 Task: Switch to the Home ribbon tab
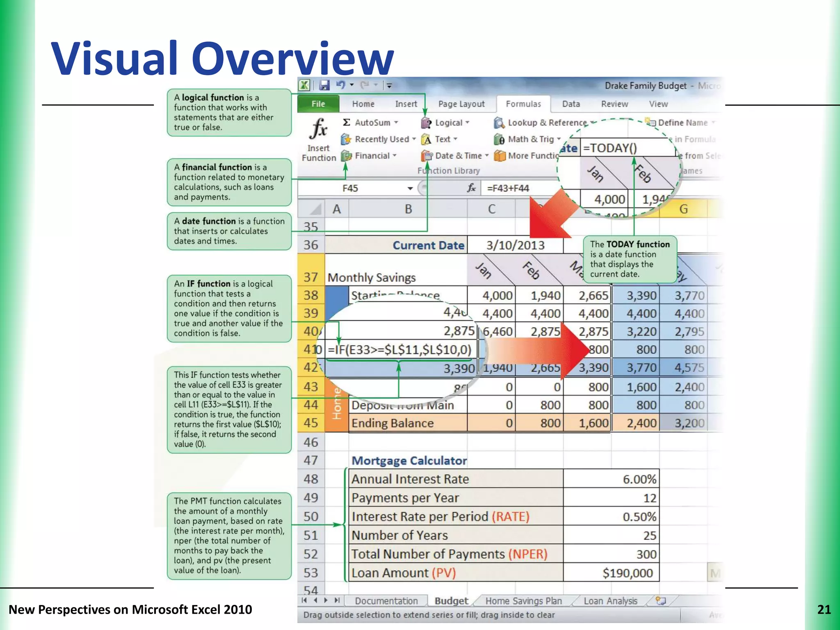coord(363,104)
